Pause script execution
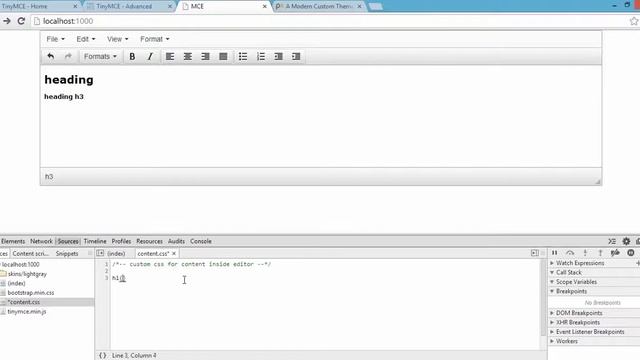Screen dimensions: 640x360 click(554, 253)
